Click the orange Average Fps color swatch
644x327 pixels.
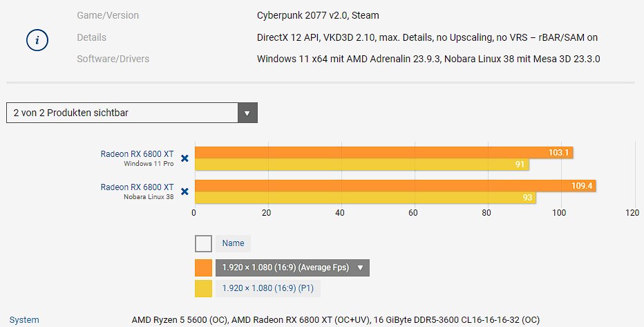coord(203,268)
